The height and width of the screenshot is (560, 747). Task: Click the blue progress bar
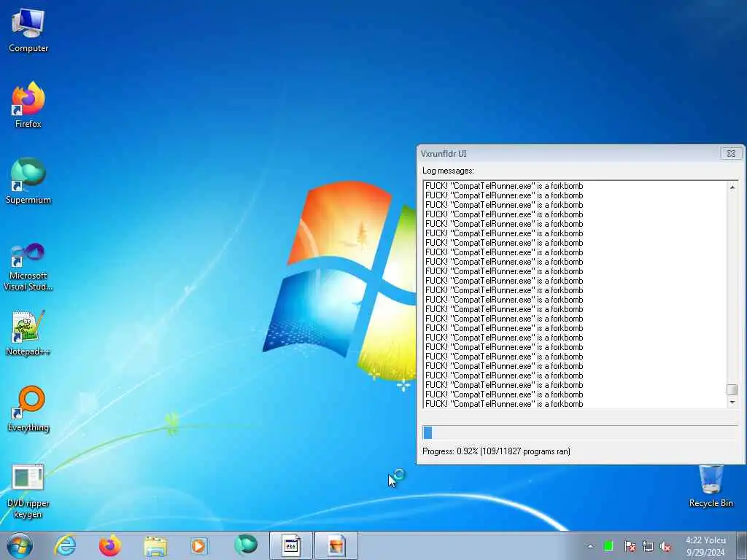(x=580, y=432)
